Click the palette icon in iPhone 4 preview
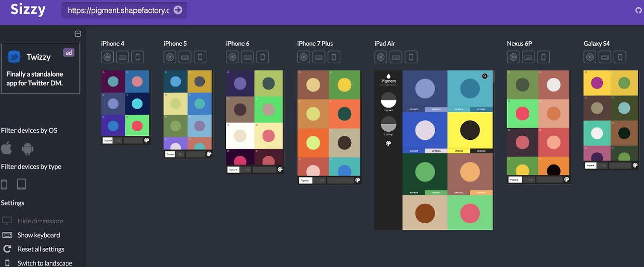Viewport: 644px width, 267px height. [146, 141]
